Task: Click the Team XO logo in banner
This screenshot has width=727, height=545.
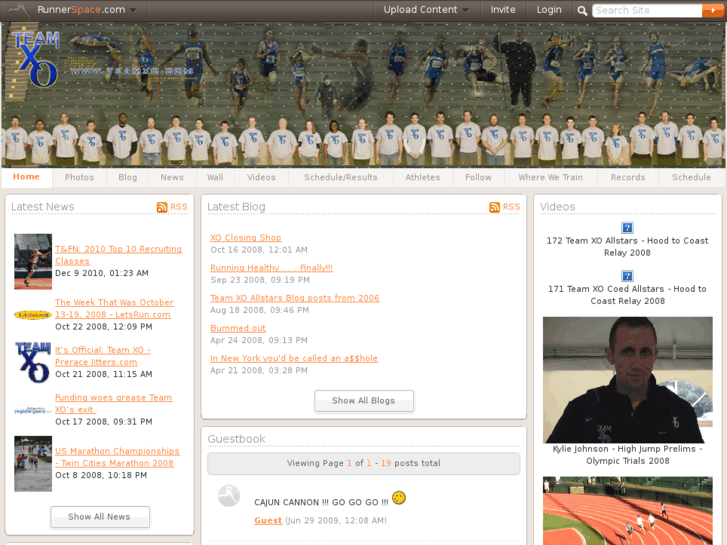Action: [36, 59]
